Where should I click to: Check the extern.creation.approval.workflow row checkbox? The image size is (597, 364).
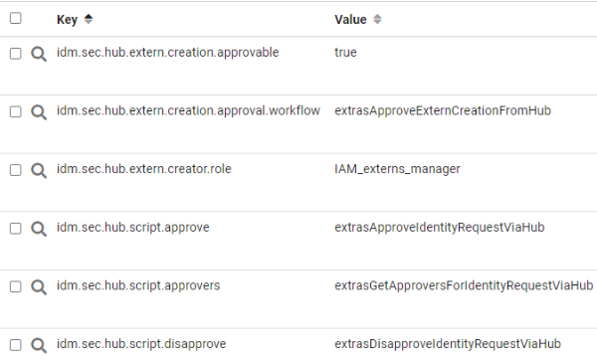(x=15, y=111)
